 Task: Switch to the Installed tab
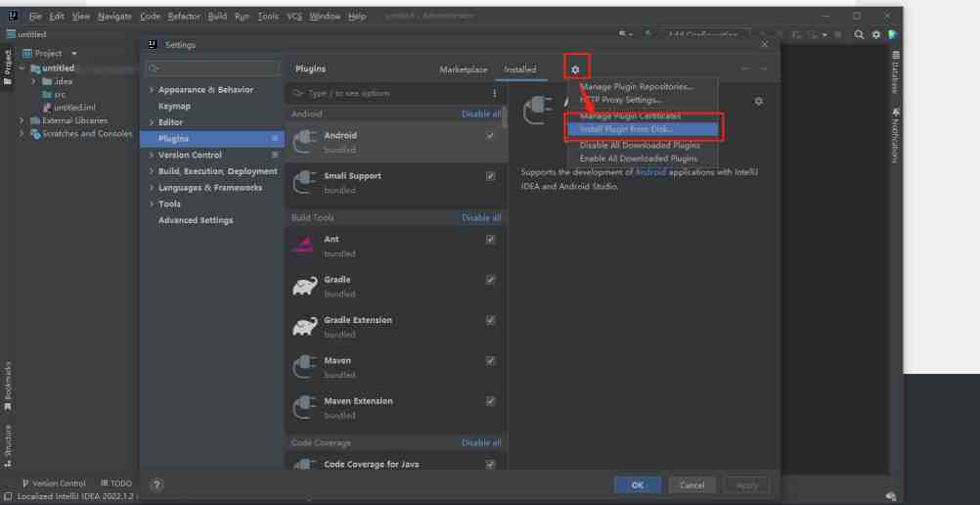pos(520,69)
